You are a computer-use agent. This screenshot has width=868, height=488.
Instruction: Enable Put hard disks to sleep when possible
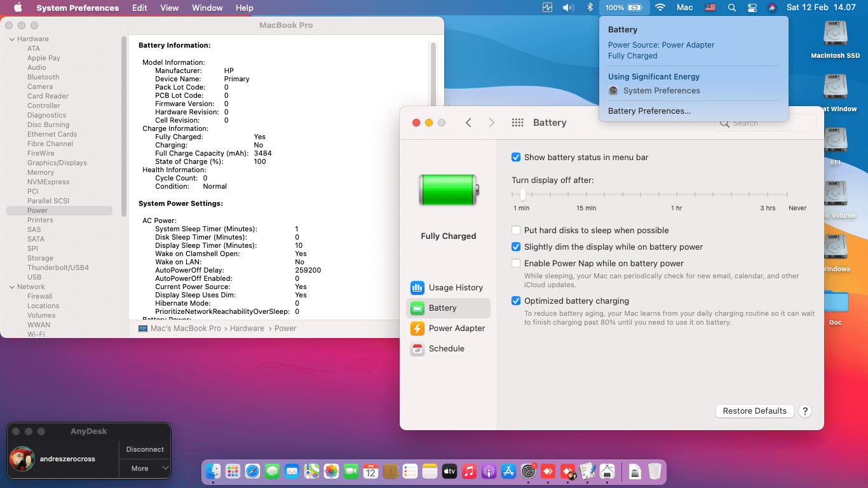click(516, 230)
